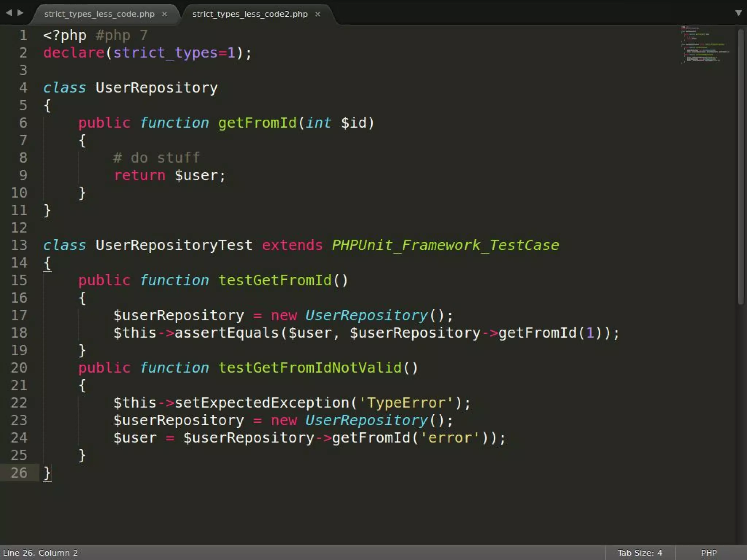This screenshot has height=560, width=747.
Task: Select the strict_types_less_code2.php tab
Action: tap(250, 14)
